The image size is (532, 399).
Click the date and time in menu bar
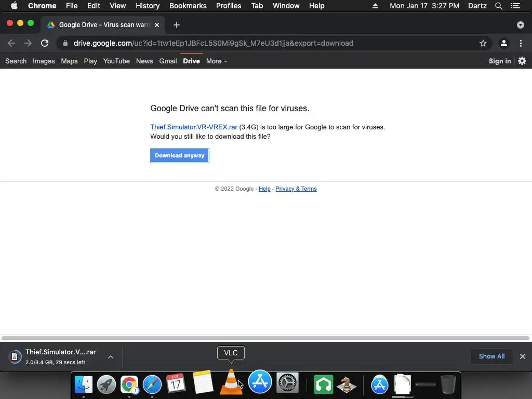pos(424,6)
